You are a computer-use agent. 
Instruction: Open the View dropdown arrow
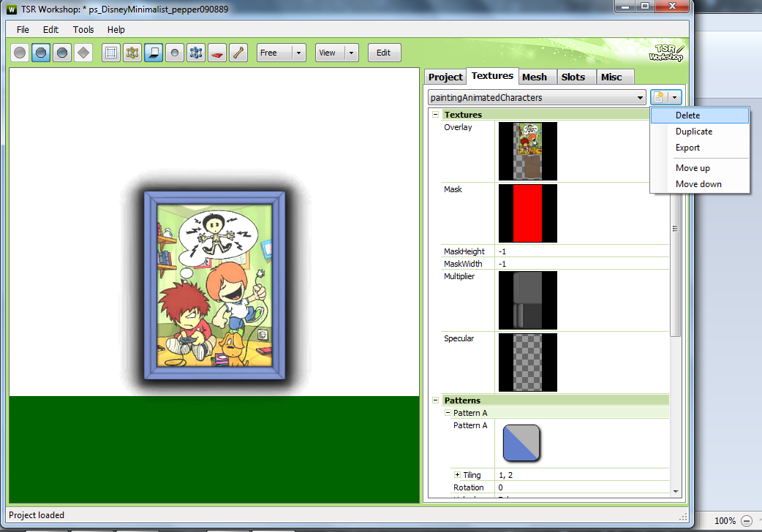click(351, 53)
